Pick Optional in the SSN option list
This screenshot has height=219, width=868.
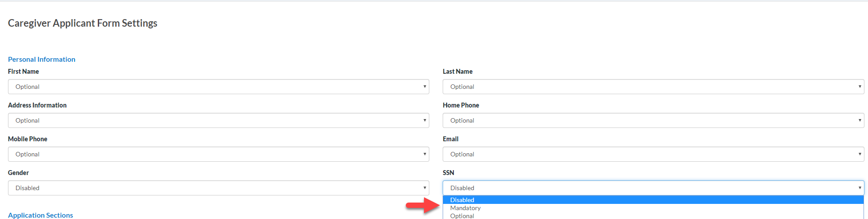pyautogui.click(x=462, y=216)
